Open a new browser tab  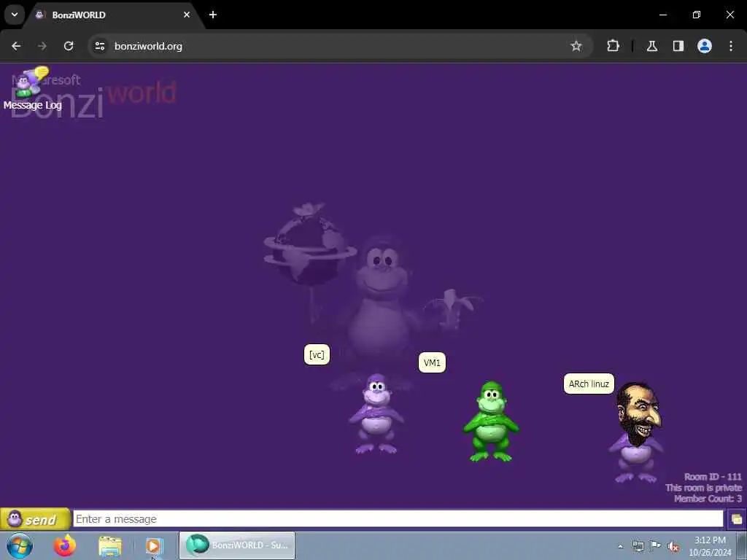213,15
